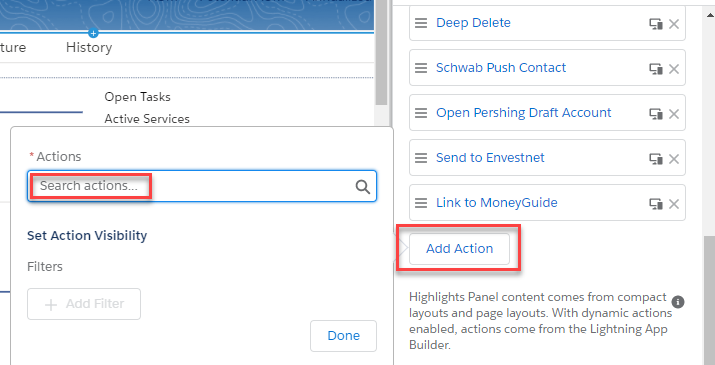This screenshot has width=715, height=365.
Task: Click device visibility icon for Schwab Push Contact
Action: tap(656, 69)
